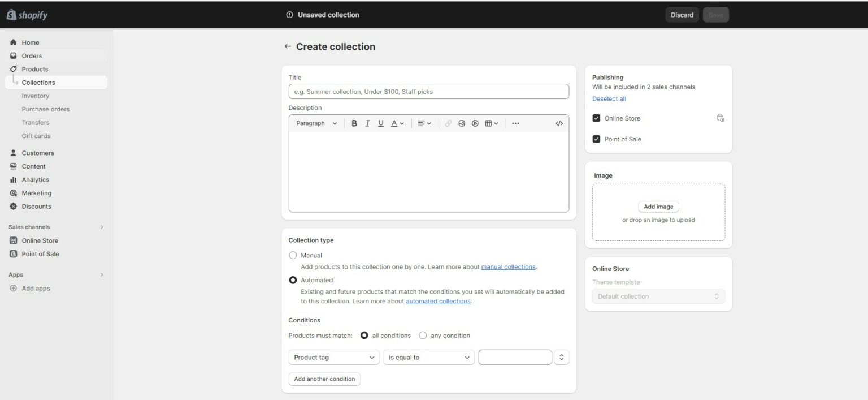The image size is (868, 400).
Task: Open more formatting options in the editor
Action: 515,123
